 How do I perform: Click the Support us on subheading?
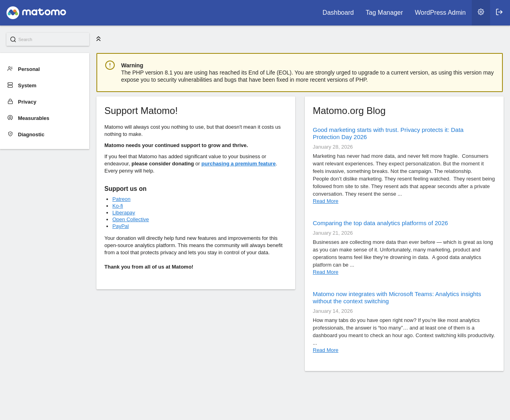pos(126,189)
